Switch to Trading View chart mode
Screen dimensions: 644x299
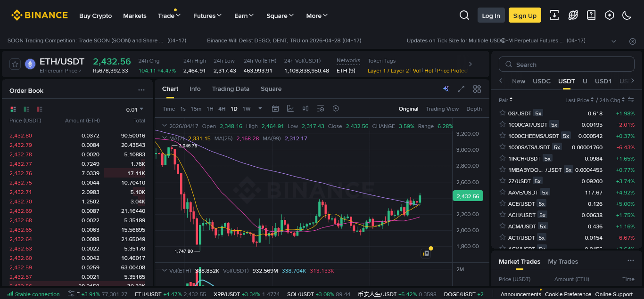[x=442, y=109]
